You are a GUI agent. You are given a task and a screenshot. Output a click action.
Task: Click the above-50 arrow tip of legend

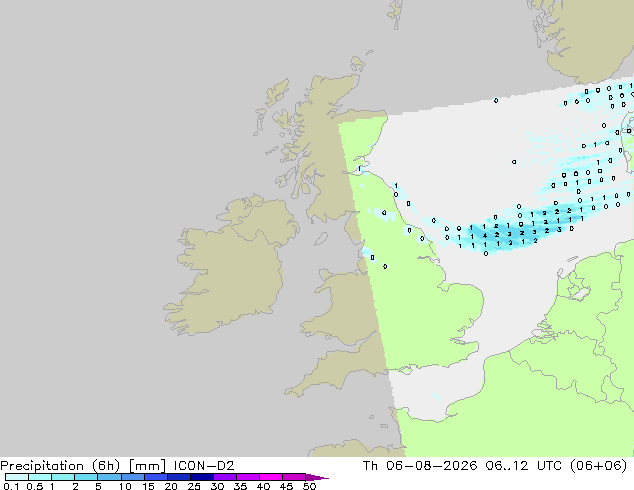317,477
